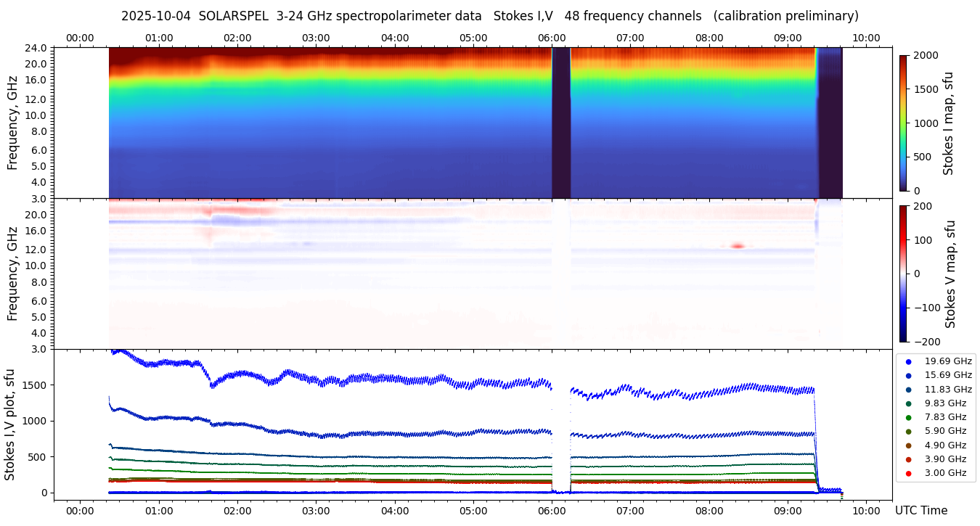Click the red spot in Stokes V map
The width and height of the screenshot is (980, 526).
738,246
